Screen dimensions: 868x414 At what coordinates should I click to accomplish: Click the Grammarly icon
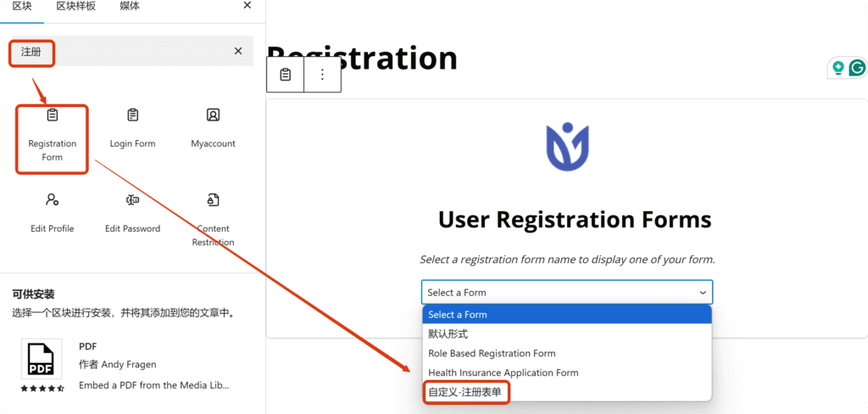click(x=857, y=68)
